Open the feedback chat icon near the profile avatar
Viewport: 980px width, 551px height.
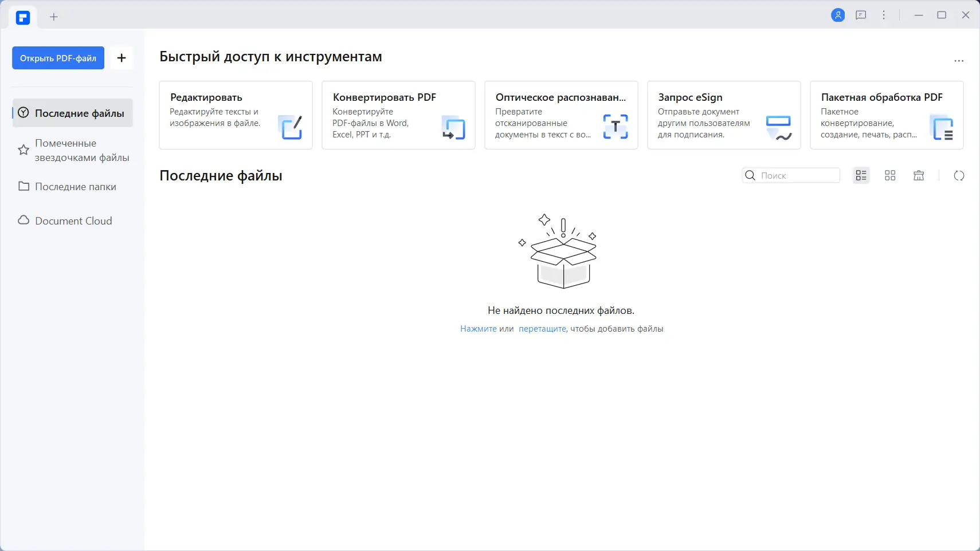[861, 15]
